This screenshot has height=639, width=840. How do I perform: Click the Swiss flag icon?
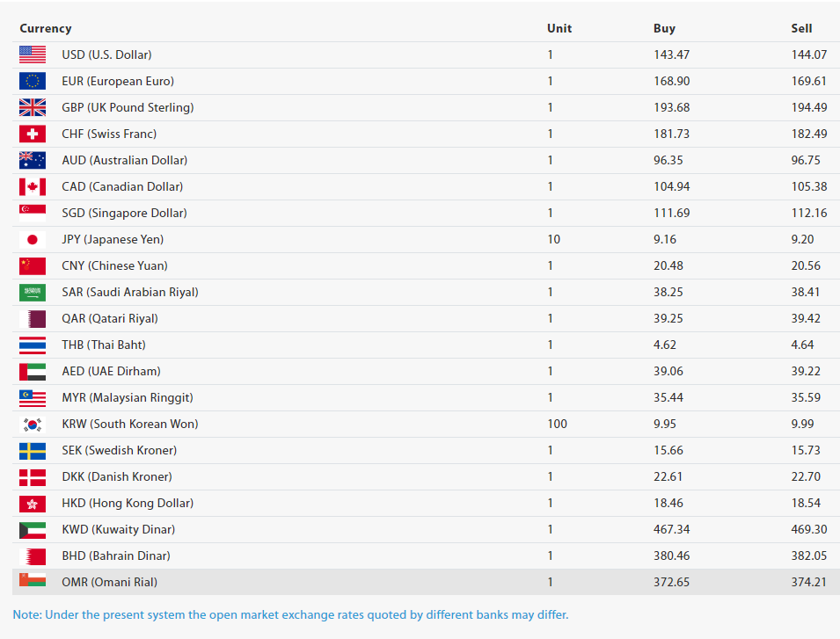coord(32,134)
